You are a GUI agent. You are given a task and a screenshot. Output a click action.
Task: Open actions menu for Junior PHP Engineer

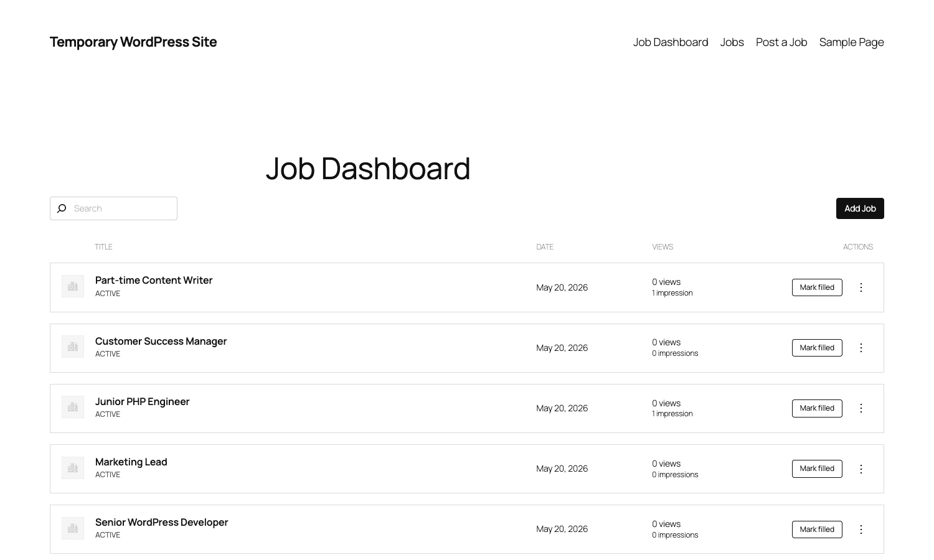point(861,408)
